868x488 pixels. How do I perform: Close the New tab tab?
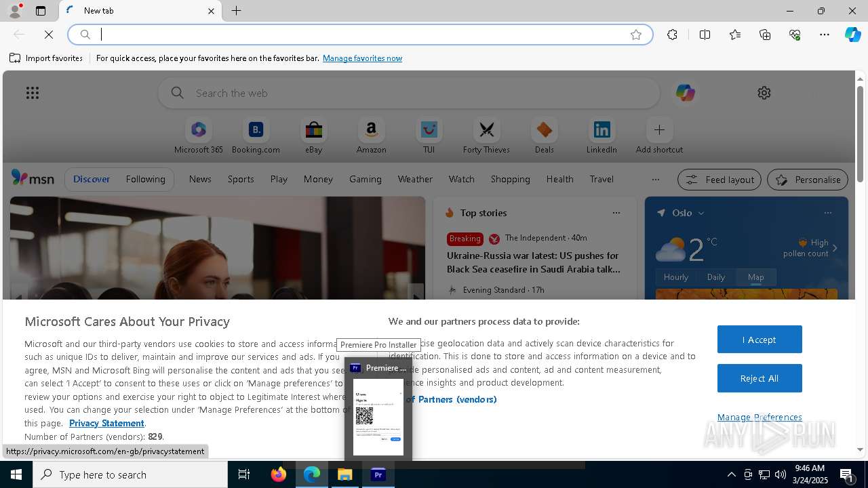pyautogui.click(x=211, y=11)
